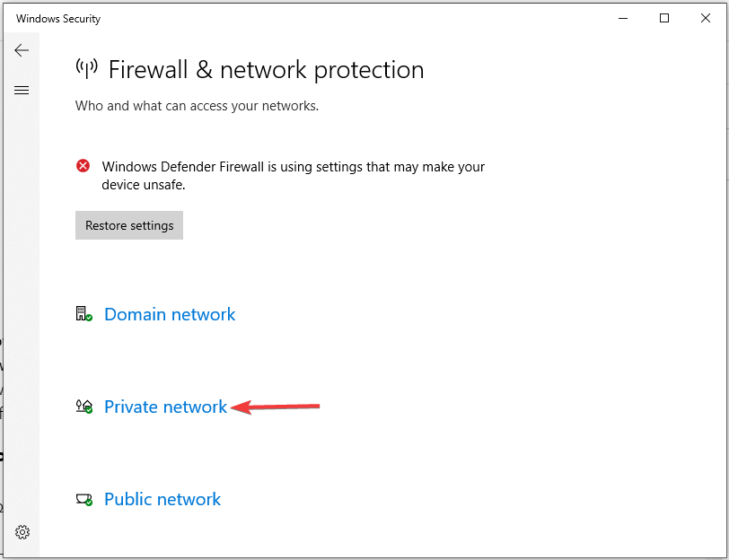The height and width of the screenshot is (560, 729).
Task: Click the Domain network building icon
Action: pyautogui.click(x=83, y=314)
